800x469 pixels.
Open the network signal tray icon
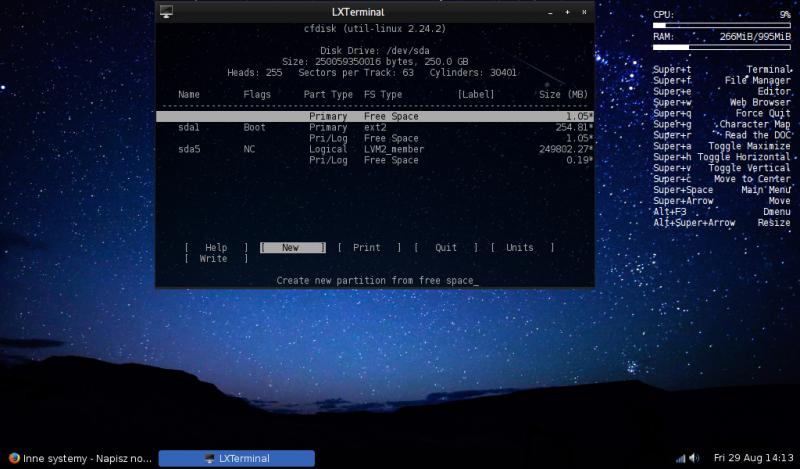click(680, 458)
